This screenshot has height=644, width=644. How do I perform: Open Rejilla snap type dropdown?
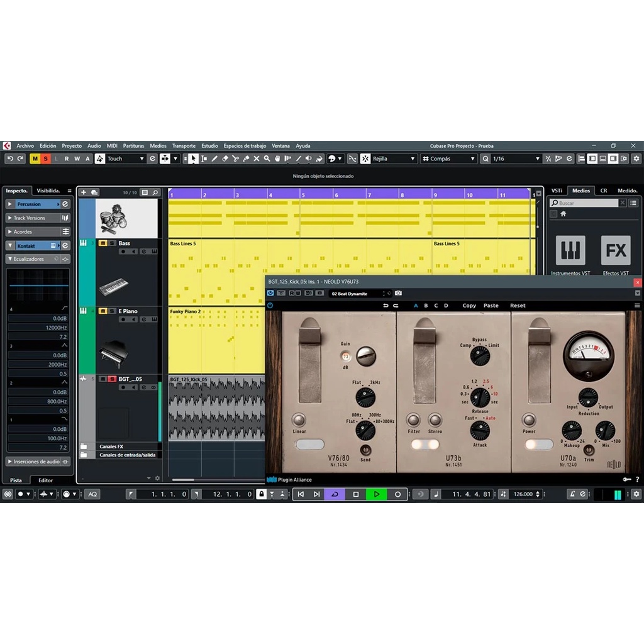[393, 158]
